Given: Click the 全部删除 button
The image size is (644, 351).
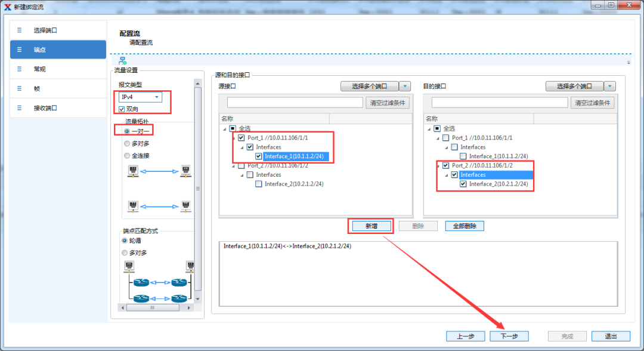Looking at the screenshot, I should (x=465, y=226).
